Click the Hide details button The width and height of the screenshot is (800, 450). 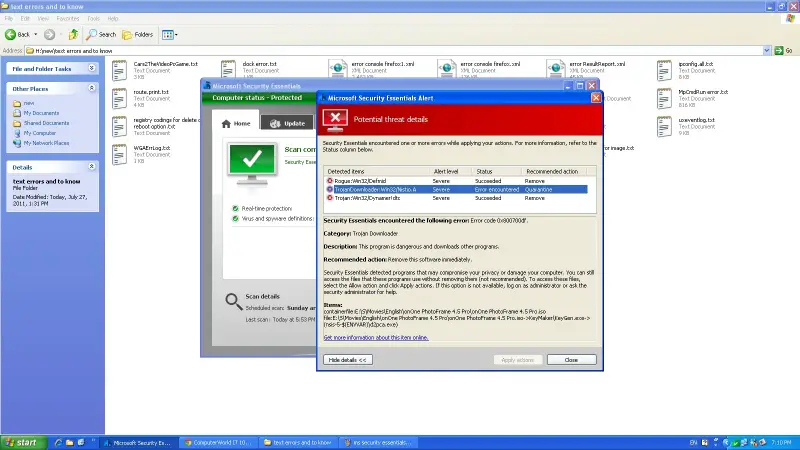click(x=347, y=360)
